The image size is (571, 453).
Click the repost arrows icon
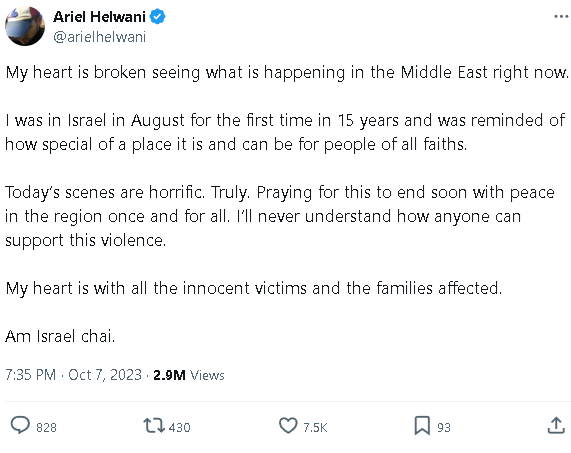tap(154, 425)
